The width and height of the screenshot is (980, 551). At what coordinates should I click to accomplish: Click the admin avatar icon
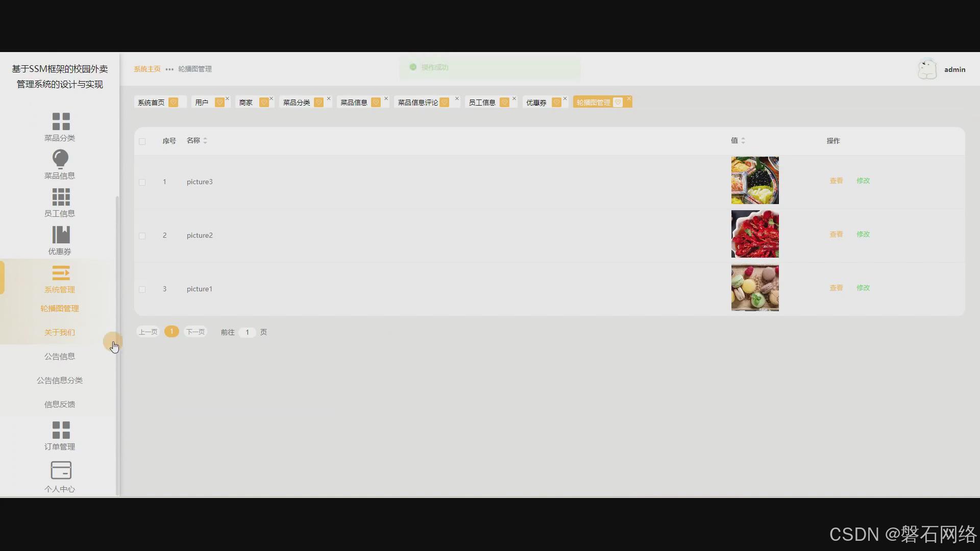click(x=927, y=69)
